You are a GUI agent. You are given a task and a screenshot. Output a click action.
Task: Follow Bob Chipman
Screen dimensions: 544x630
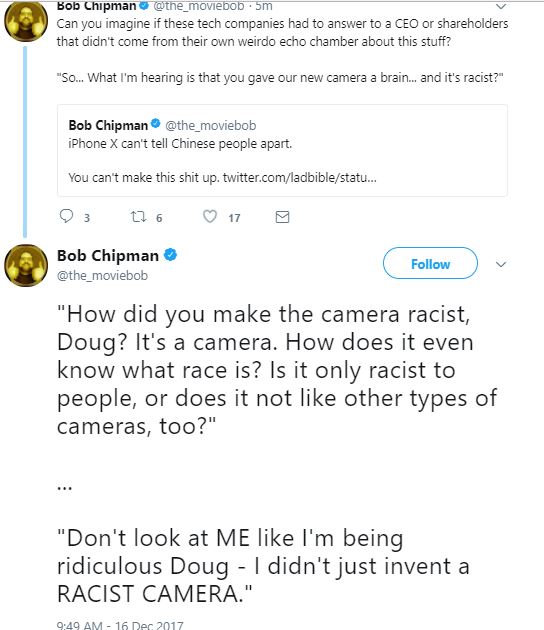click(x=430, y=264)
